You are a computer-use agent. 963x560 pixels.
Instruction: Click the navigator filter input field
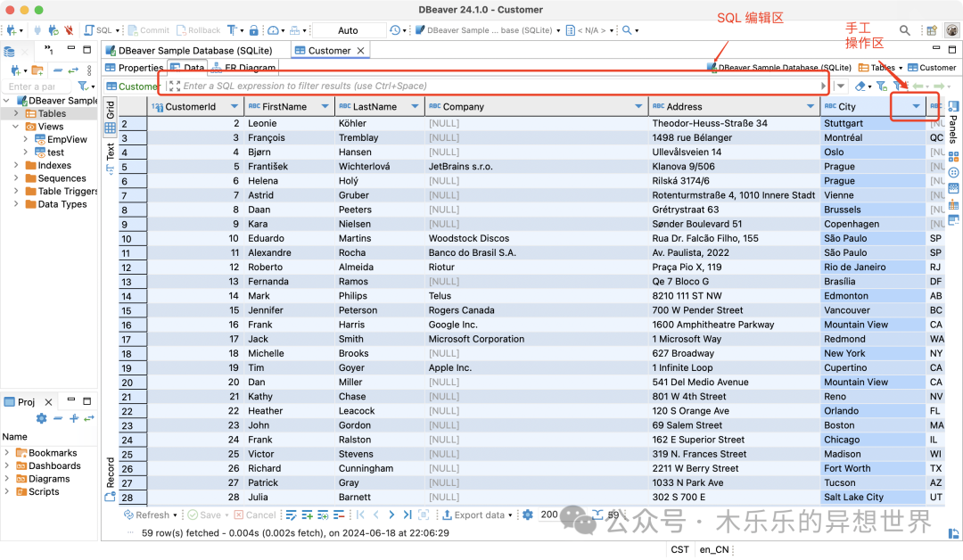(x=38, y=86)
